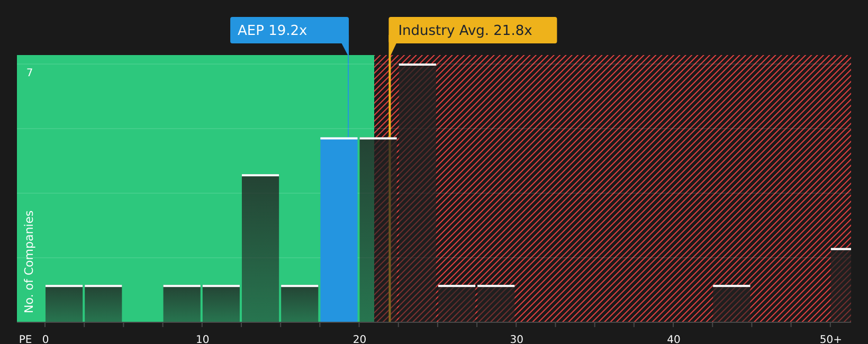This screenshot has height=344, width=868.
Task: Click the short bar at PE 15–17.5
Action: (300, 303)
